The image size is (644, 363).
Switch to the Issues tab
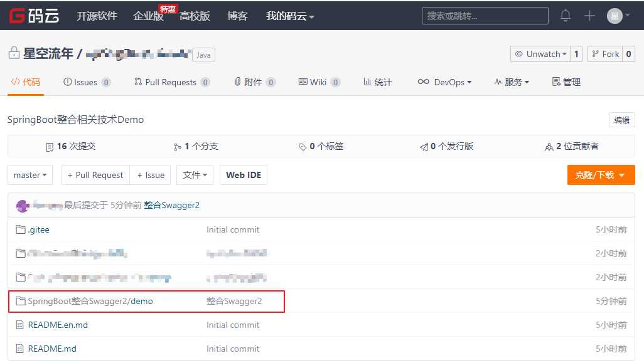coord(87,82)
